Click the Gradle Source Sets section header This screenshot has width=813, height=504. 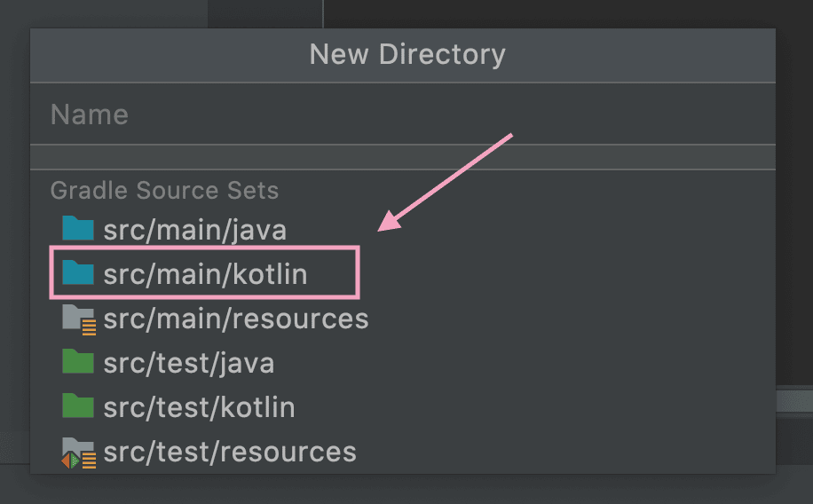(164, 190)
